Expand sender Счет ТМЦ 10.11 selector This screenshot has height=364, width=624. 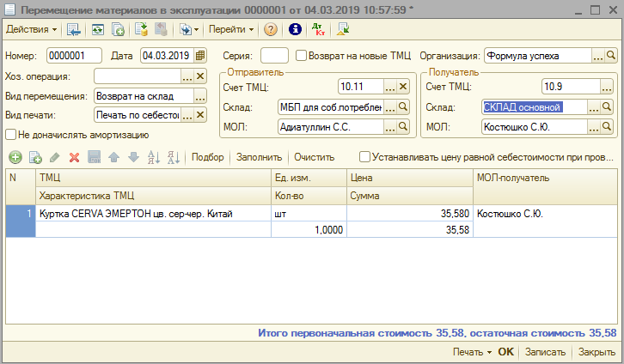(389, 87)
